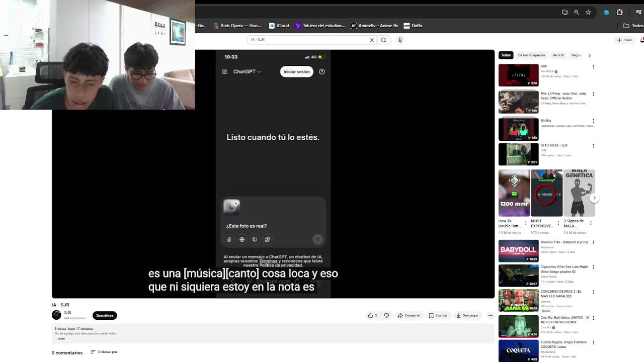Open options for Dominic Fike Babydoll video
The image size is (644, 362).
pyautogui.click(x=593, y=242)
